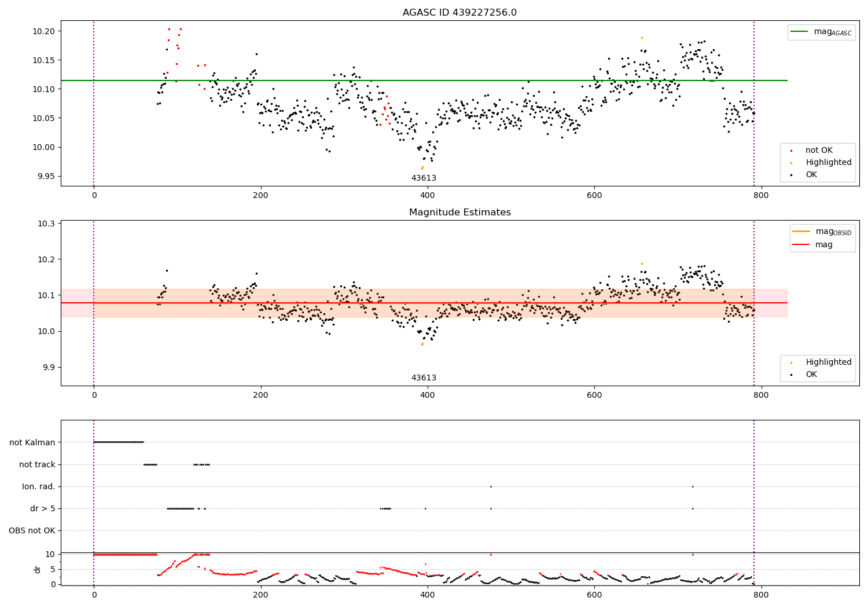Click y-axis tick '10.20' in top plot

44,31
